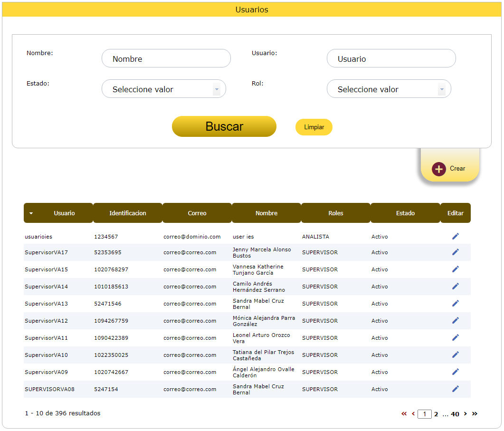Open the Estado dropdown
This screenshot has width=504, height=431.
[x=164, y=89]
